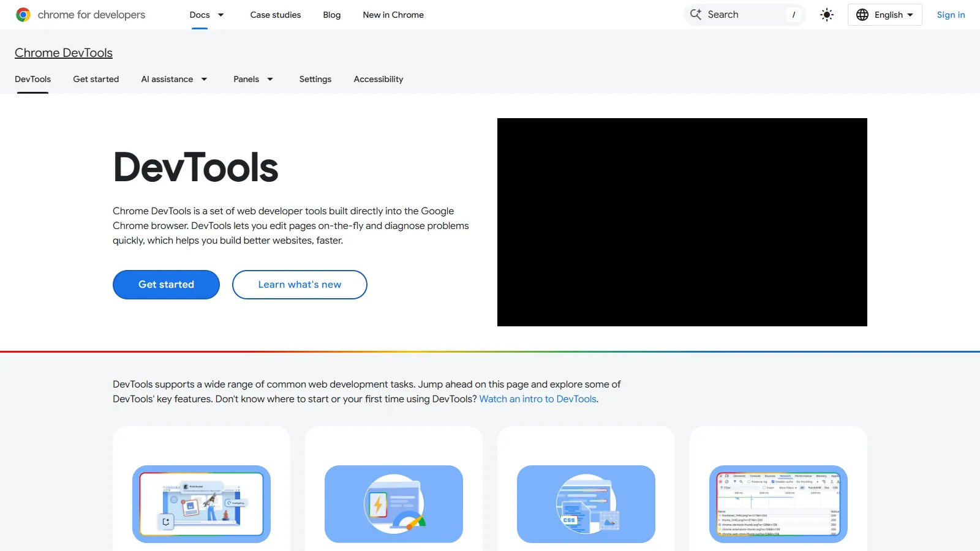The height and width of the screenshot is (551, 980).
Task: Go to Case studies
Action: click(275, 15)
